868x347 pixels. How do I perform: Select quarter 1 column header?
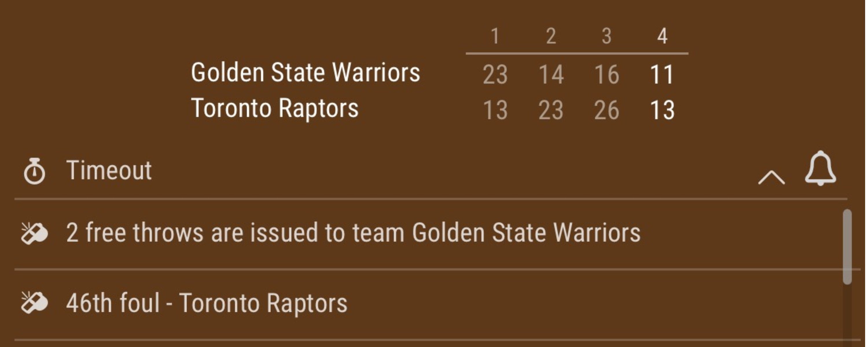click(x=495, y=36)
